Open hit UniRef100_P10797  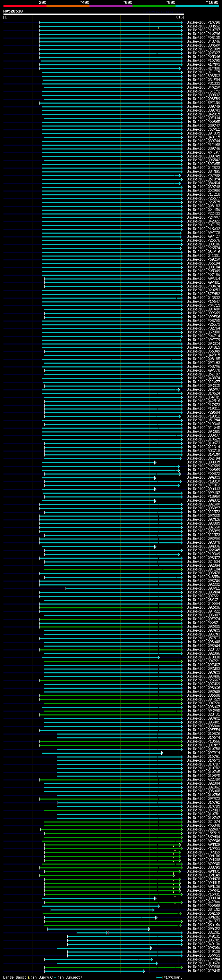pyautogui.click(x=203, y=30)
